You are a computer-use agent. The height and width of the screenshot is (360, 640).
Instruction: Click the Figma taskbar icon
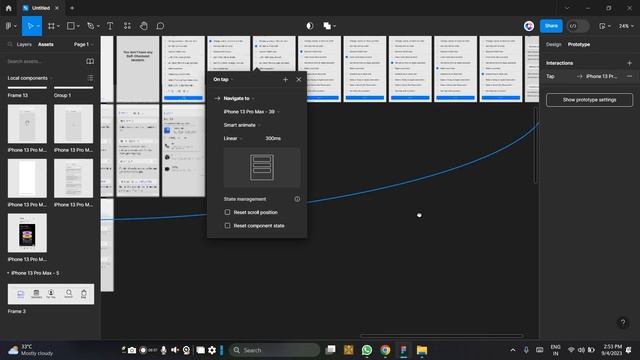click(x=403, y=350)
